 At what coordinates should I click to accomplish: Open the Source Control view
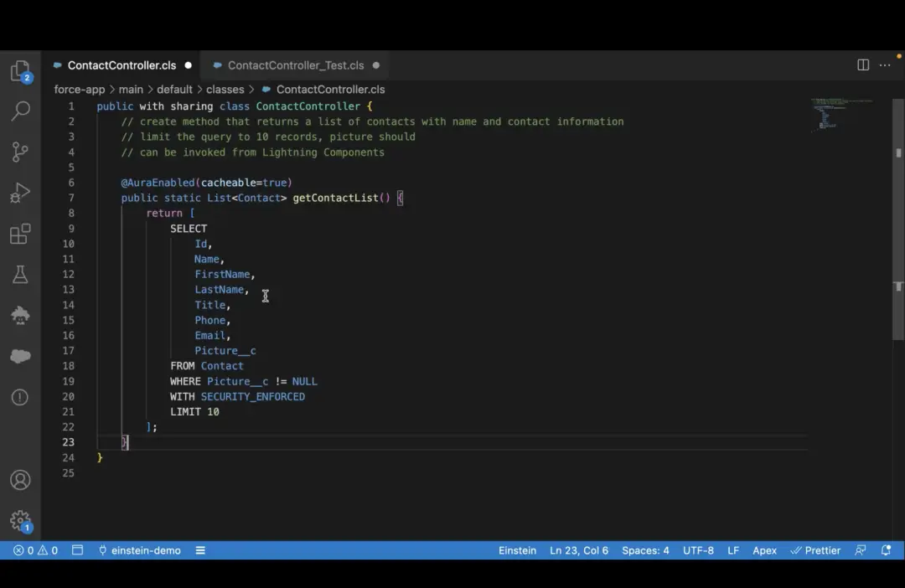point(20,152)
